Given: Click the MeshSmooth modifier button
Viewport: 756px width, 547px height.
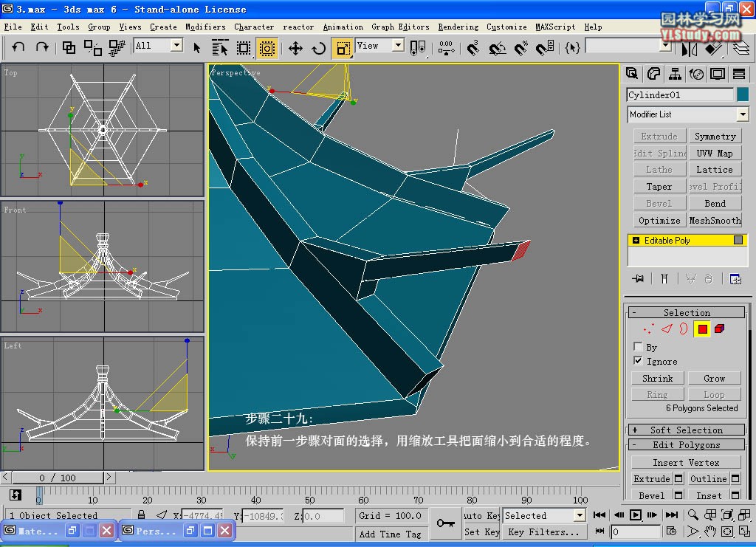Looking at the screenshot, I should [715, 220].
